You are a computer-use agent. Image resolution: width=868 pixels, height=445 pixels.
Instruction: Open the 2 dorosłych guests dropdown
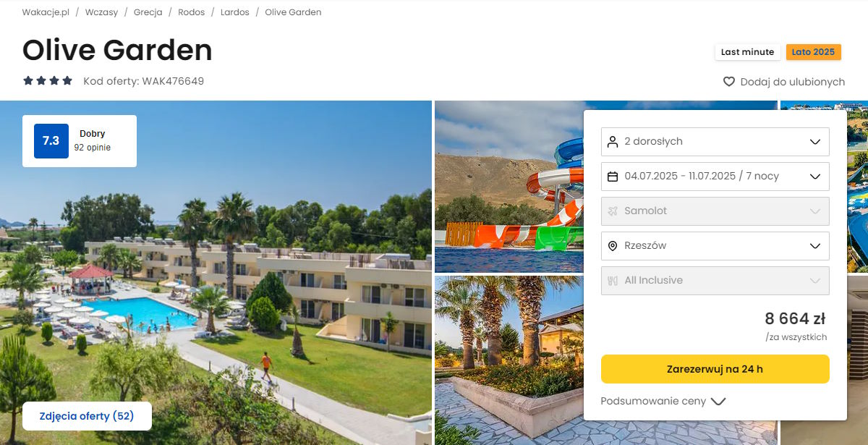coord(715,141)
